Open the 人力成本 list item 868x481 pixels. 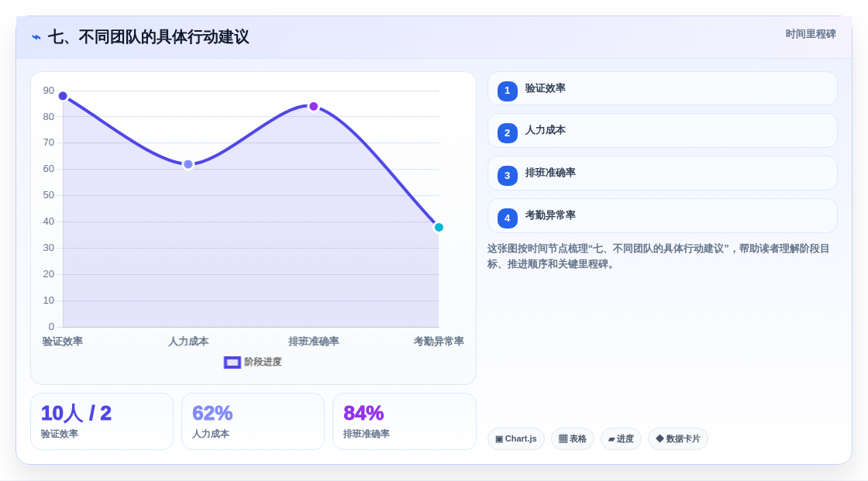point(662,131)
